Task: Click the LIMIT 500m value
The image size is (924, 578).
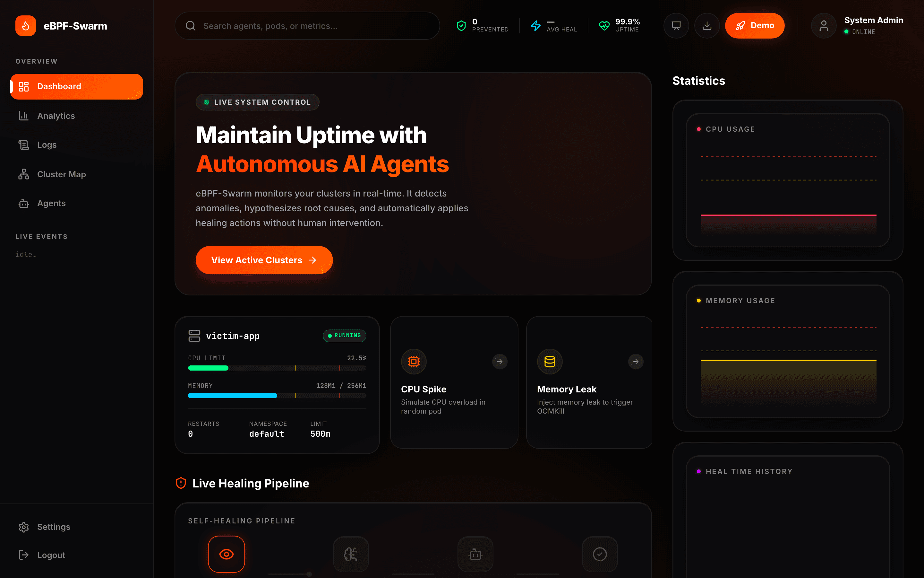Action: coord(320,434)
